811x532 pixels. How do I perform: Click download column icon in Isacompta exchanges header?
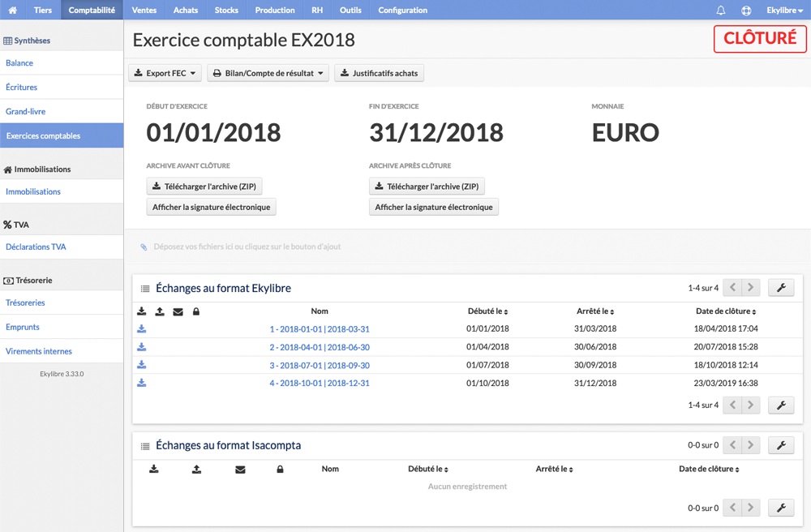[153, 469]
